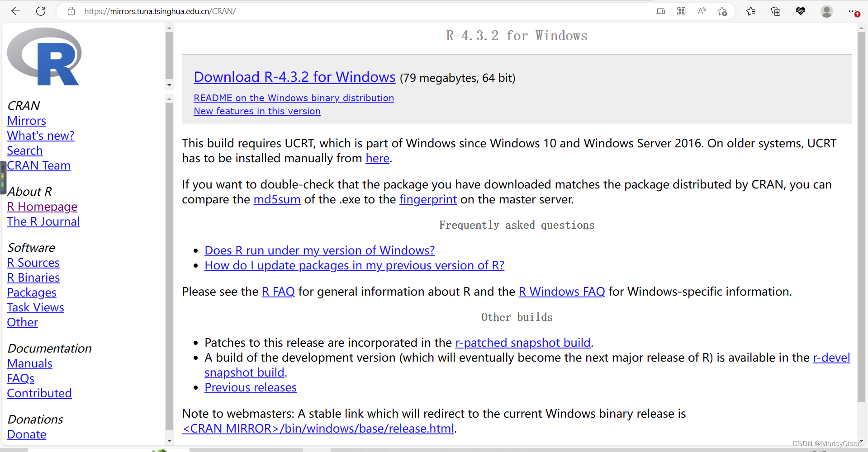
Task: Click the R logo image
Action: (44, 56)
